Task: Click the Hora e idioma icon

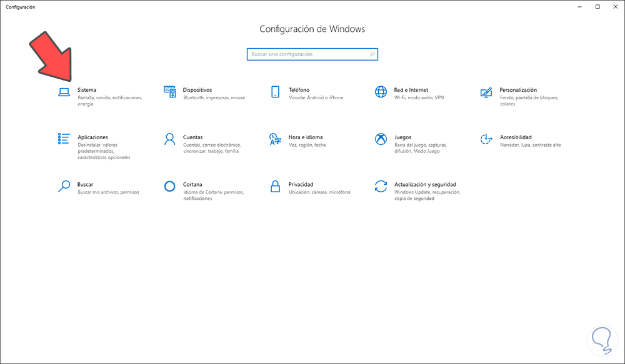Action: click(275, 139)
